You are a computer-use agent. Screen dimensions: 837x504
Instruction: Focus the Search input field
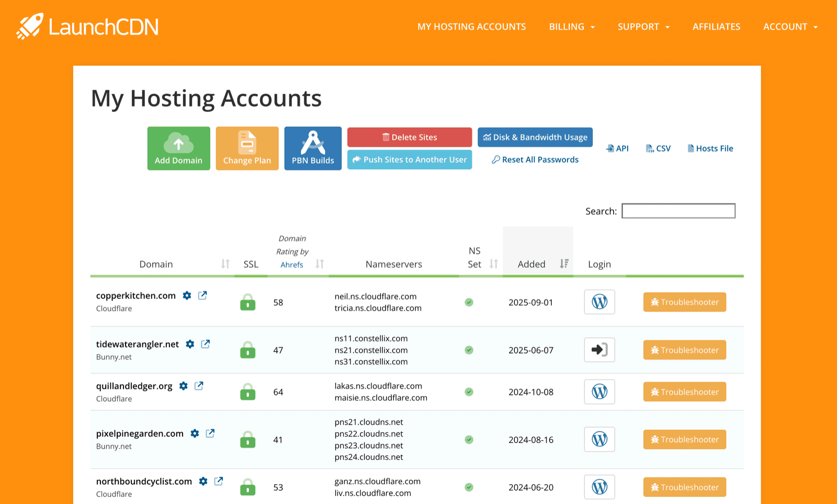(x=678, y=211)
